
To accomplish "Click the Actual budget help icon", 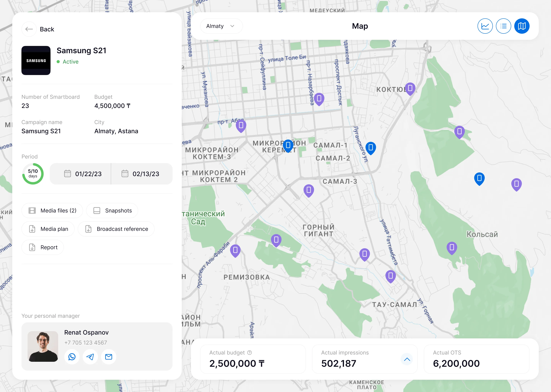I will pyautogui.click(x=249, y=353).
